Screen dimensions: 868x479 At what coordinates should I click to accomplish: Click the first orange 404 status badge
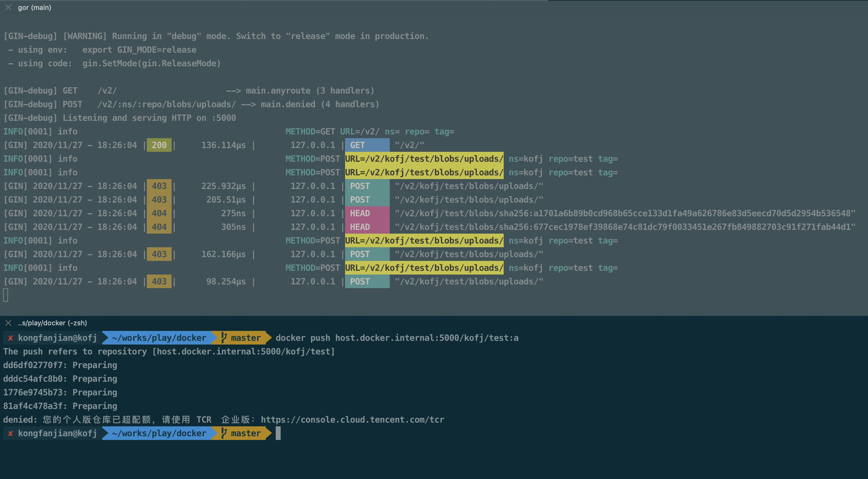coord(159,213)
